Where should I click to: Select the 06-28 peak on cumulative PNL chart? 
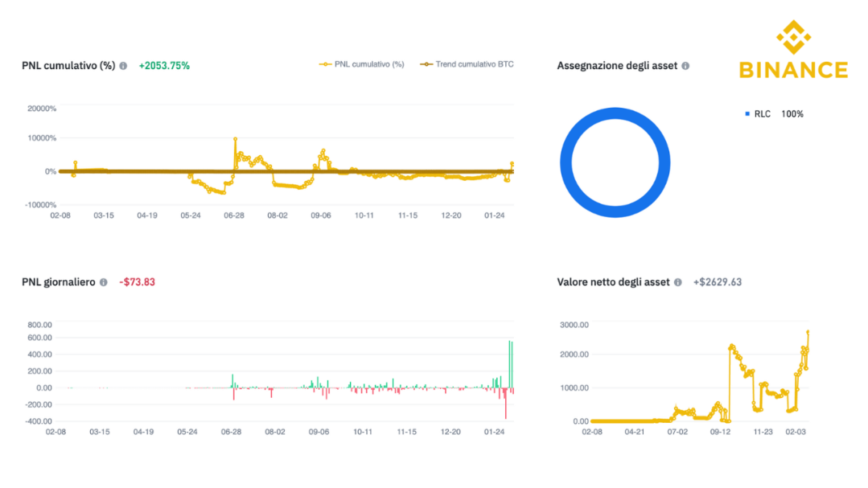(x=235, y=139)
